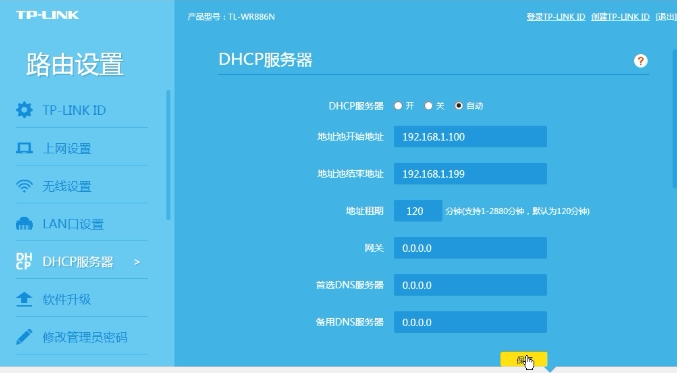
Task: Click the sidebar vertical scrollbar
Action: [168, 155]
